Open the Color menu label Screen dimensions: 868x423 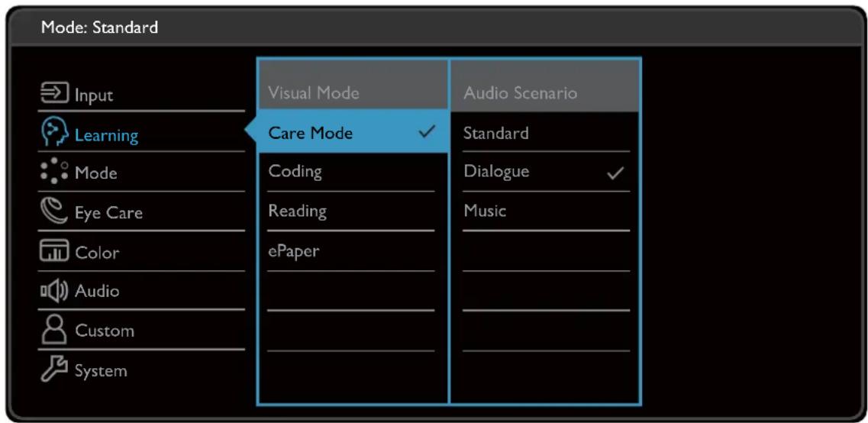coord(97,253)
